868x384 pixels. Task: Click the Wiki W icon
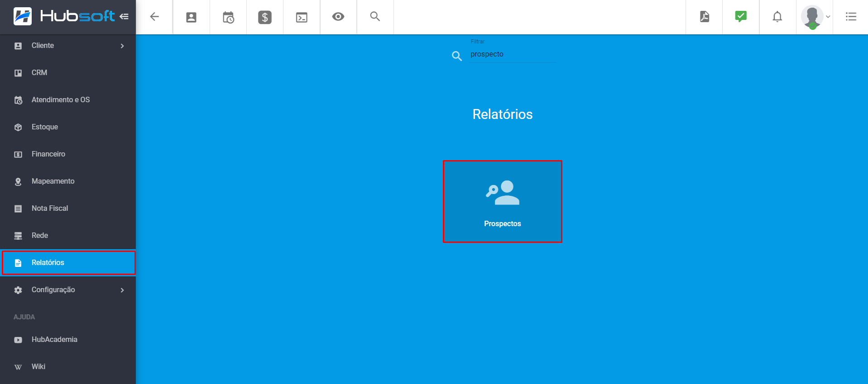point(18,367)
